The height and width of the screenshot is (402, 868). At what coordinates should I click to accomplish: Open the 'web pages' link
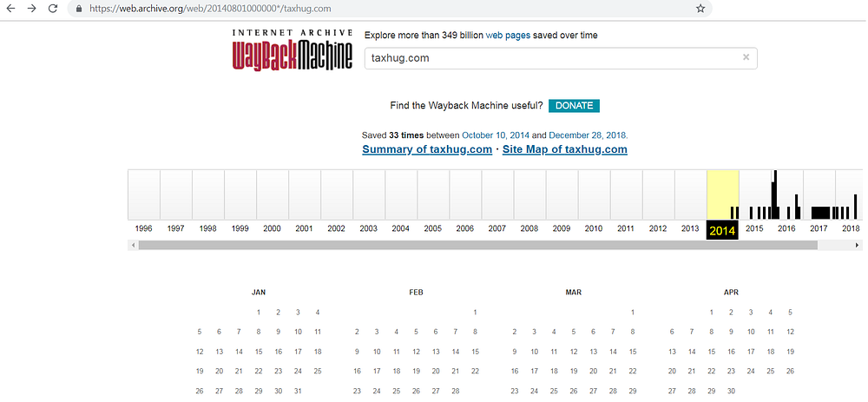pyautogui.click(x=508, y=36)
